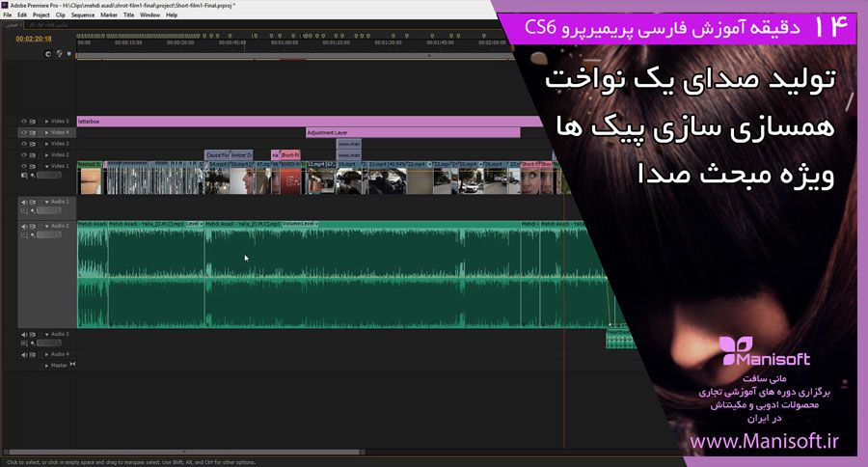Click the Master track output icon
This screenshot has height=467, width=868.
tap(72, 365)
